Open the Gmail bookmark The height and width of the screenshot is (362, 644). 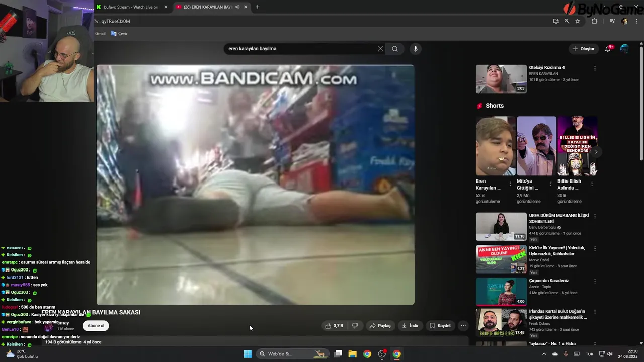(x=100, y=34)
